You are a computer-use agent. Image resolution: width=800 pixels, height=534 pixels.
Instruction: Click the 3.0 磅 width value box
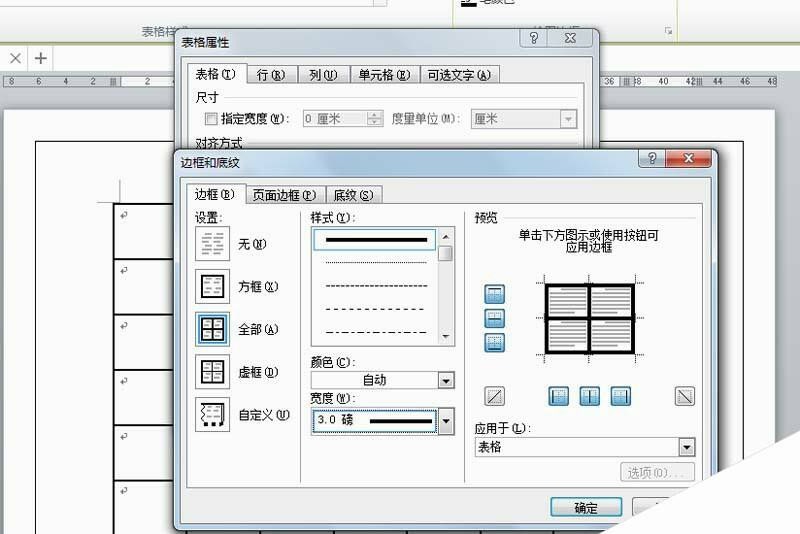(374, 421)
